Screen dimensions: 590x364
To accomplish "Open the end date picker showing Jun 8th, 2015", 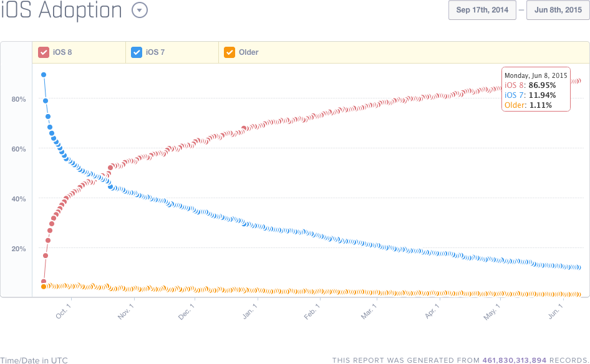I will [x=558, y=10].
